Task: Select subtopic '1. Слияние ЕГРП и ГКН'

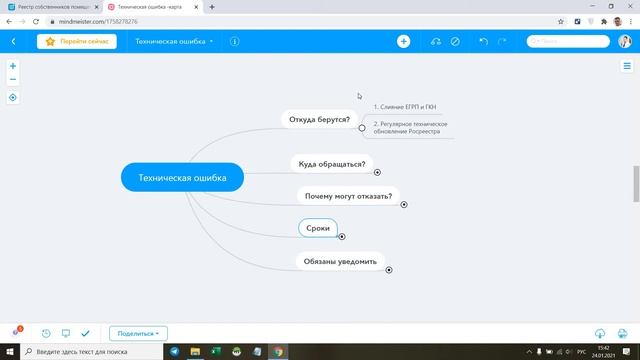Action: (405, 107)
